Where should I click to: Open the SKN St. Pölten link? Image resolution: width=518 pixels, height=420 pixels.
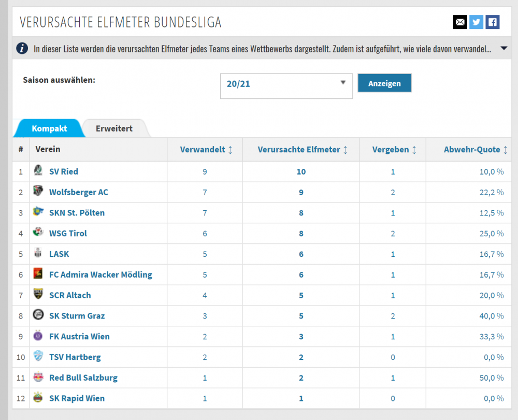(77, 213)
